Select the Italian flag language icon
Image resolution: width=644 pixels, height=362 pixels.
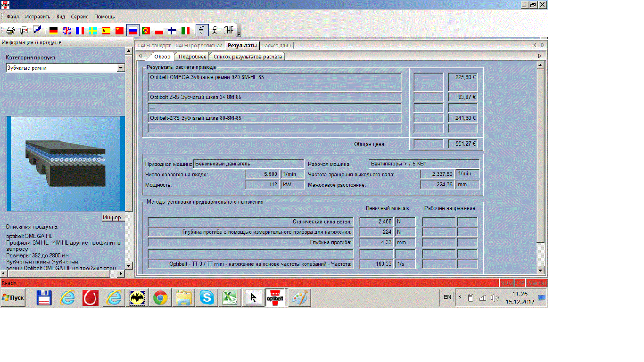(186, 31)
